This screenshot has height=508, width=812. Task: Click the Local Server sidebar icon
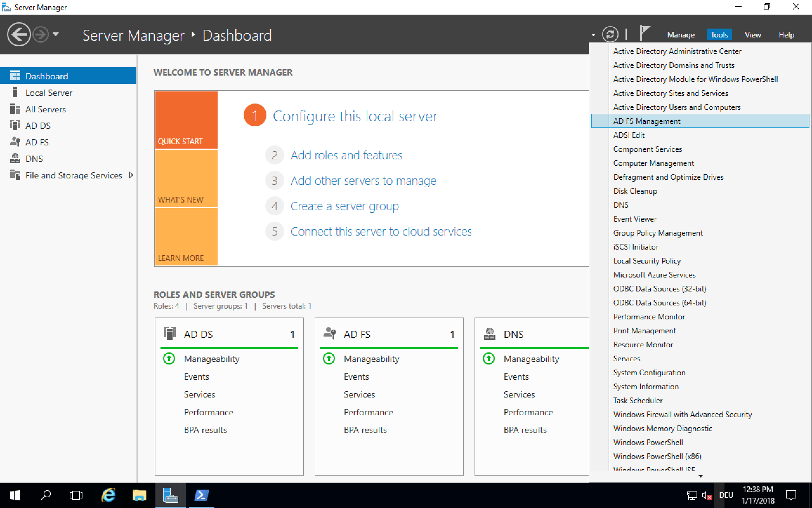[x=15, y=92]
